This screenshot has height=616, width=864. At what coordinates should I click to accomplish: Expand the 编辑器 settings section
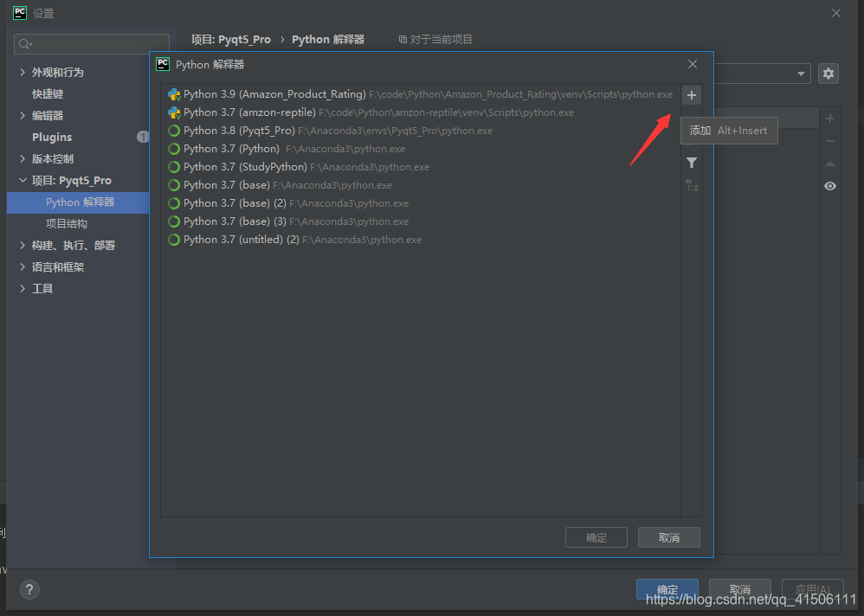23,115
